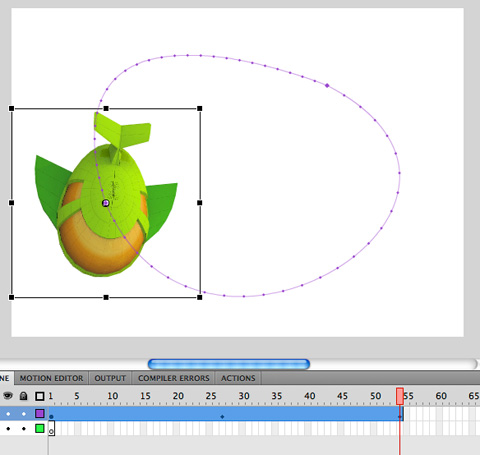Open the Compiler Errors tab
Screen dimensions: 480x455
174,378
